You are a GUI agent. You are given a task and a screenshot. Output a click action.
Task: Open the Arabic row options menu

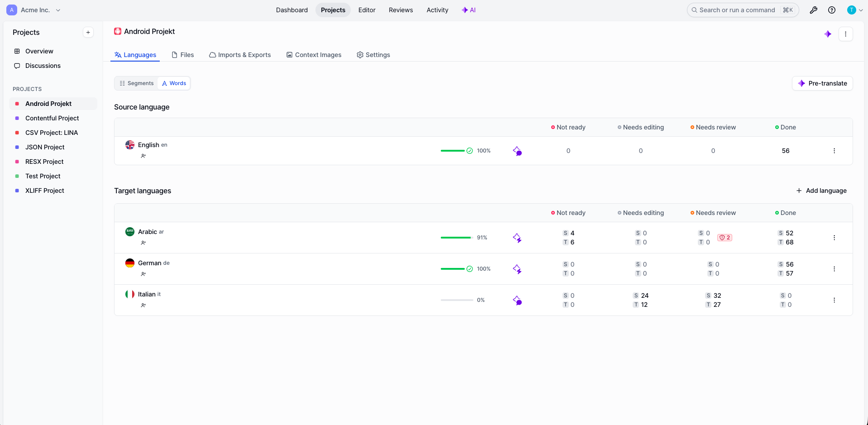click(834, 238)
